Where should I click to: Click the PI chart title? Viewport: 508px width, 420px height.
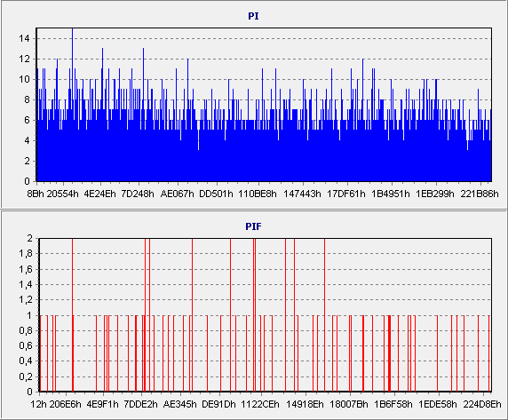pos(253,16)
